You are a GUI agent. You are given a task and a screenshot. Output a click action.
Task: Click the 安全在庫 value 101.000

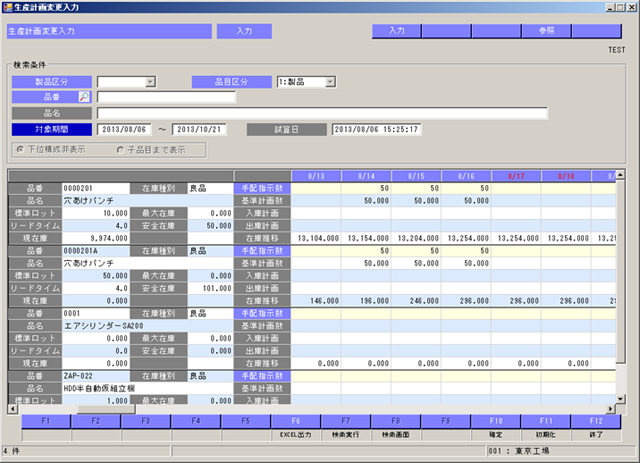[211, 288]
